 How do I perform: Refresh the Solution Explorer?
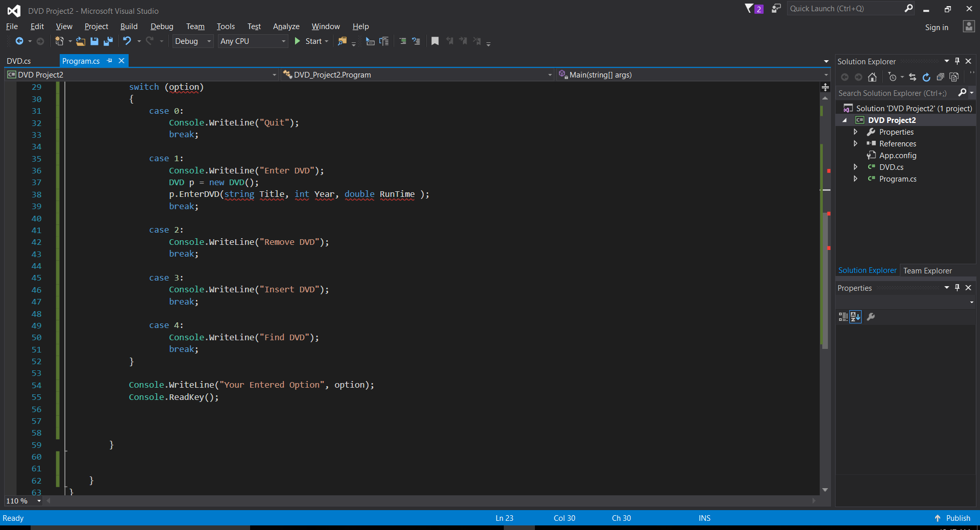coord(926,77)
